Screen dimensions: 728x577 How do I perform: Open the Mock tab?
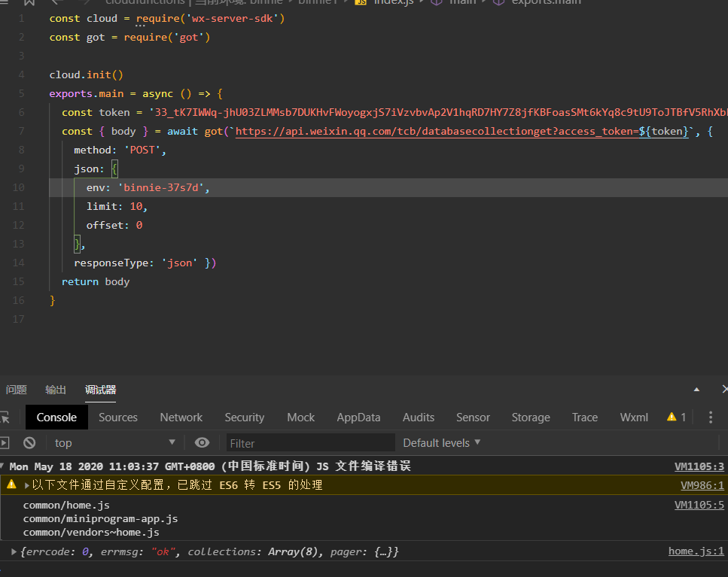click(x=300, y=417)
